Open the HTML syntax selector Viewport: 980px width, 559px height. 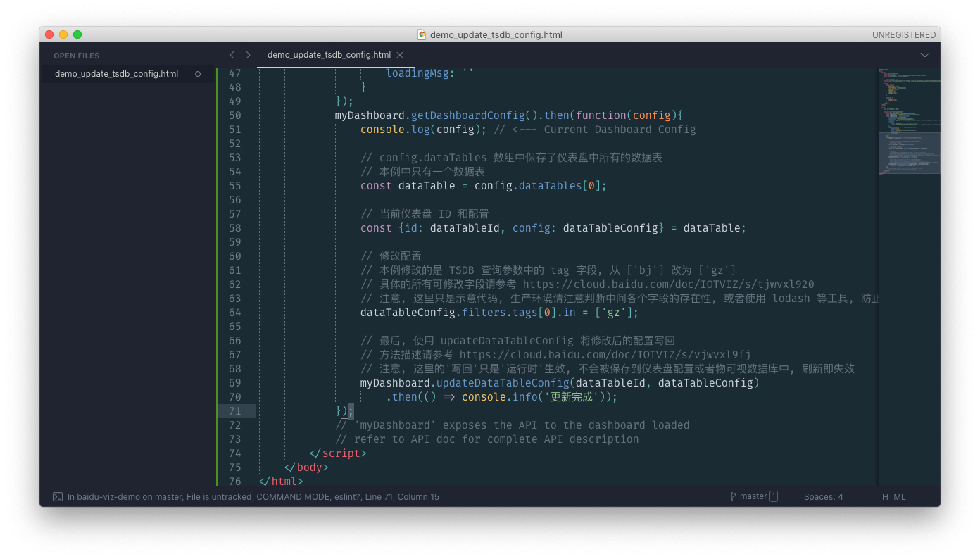893,497
